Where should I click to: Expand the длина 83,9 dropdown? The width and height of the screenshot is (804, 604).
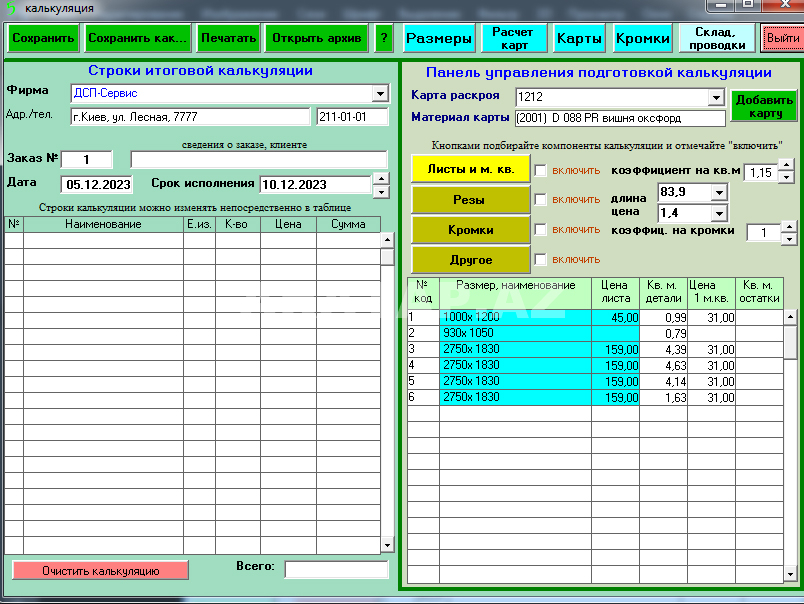click(x=718, y=192)
